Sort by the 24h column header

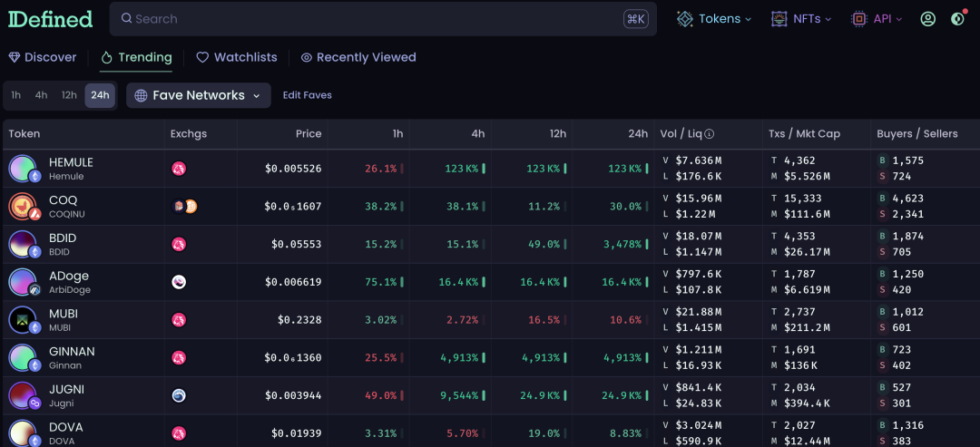(x=638, y=134)
